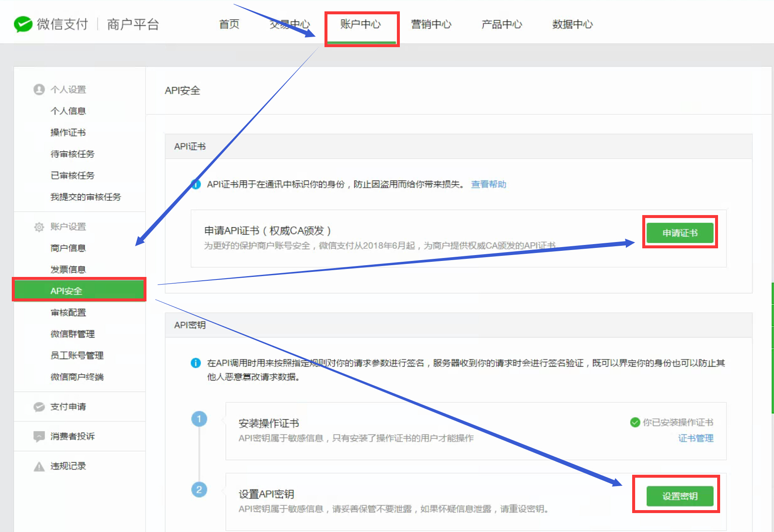
Task: Open 我提交的审核任务 in sidebar
Action: coord(86,197)
